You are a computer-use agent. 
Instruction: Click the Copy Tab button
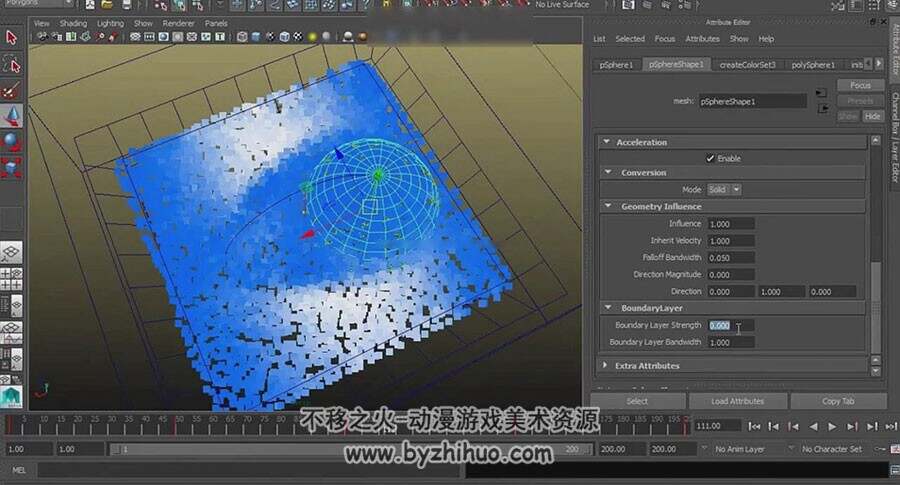(x=839, y=401)
